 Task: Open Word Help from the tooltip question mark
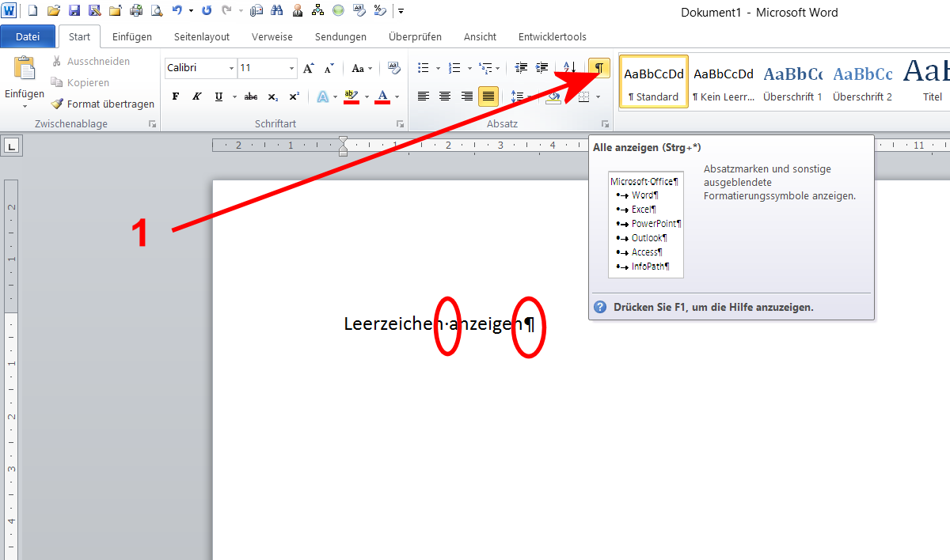(x=600, y=307)
